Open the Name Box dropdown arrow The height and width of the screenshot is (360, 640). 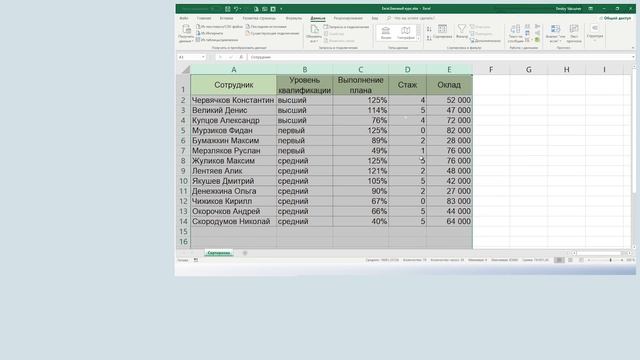point(203,57)
